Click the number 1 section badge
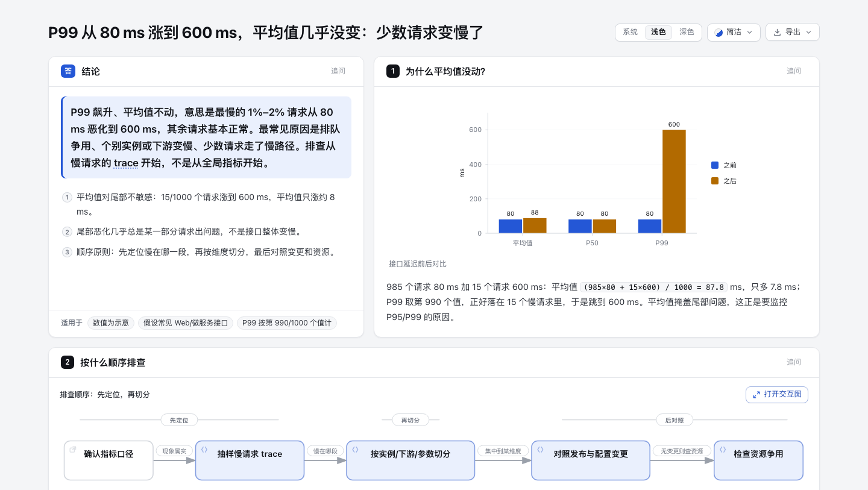The height and width of the screenshot is (490, 868). 393,71
